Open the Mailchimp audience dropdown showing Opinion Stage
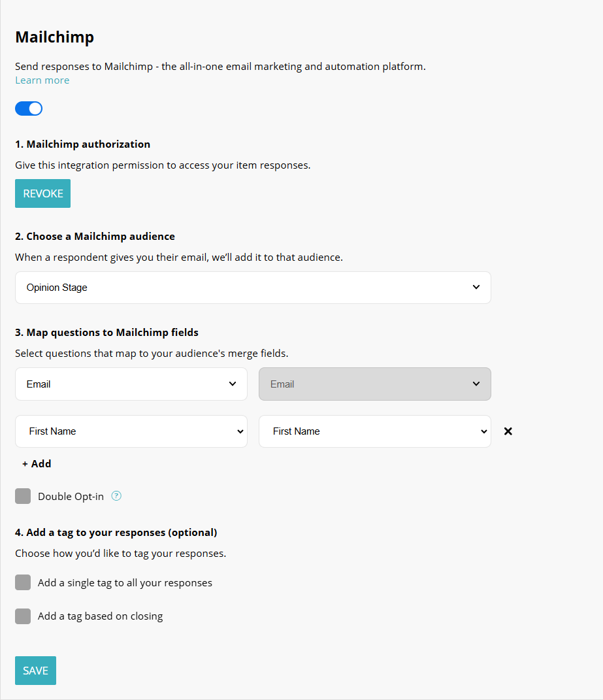Screen dimensions: 603x700 click(x=253, y=288)
